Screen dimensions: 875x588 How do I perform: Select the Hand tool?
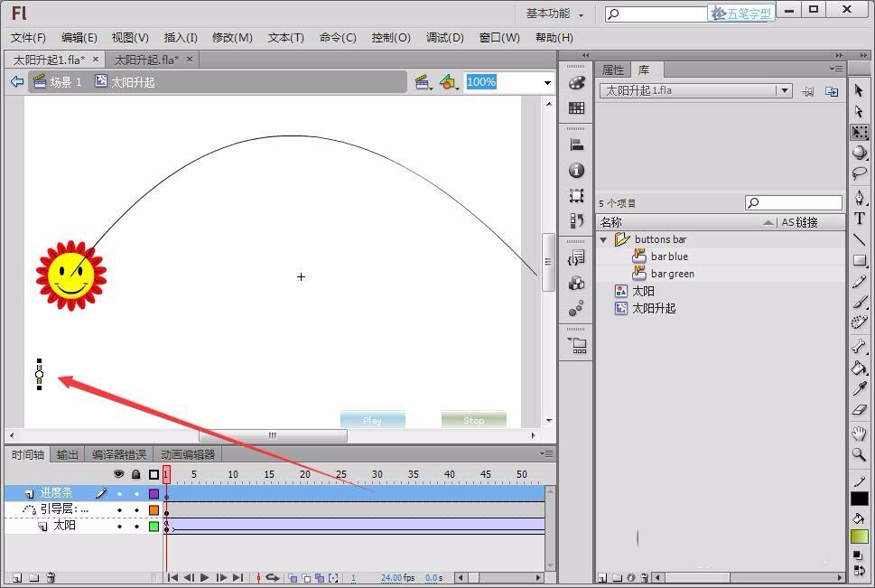click(x=859, y=434)
